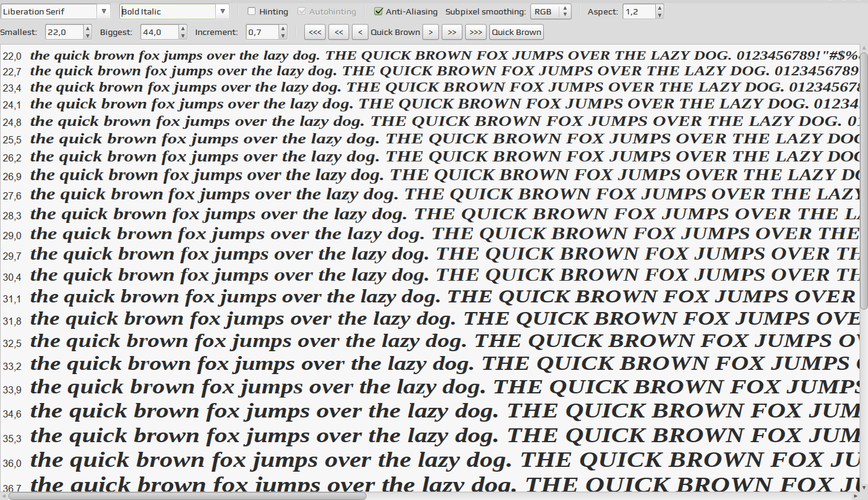Click the > next sample button

tap(430, 32)
